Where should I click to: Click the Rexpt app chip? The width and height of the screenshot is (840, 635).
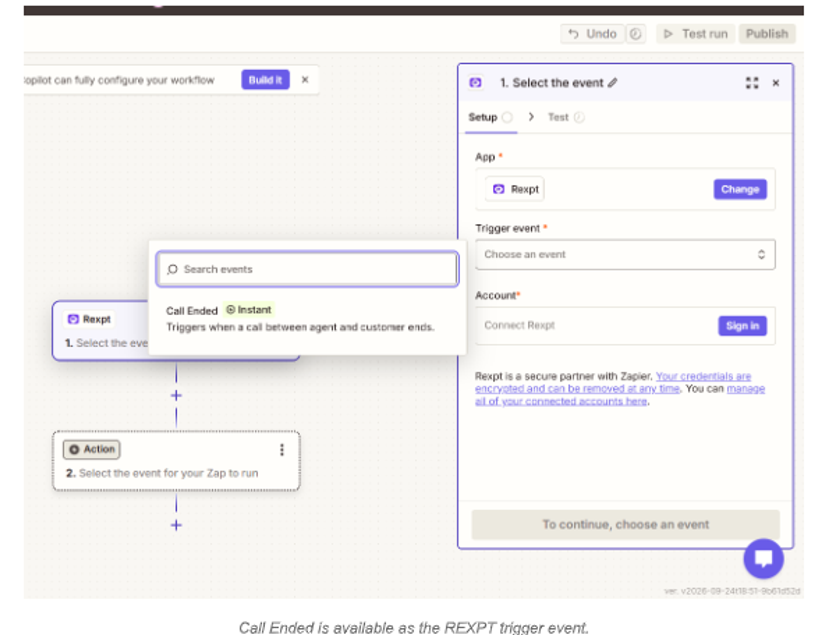pyautogui.click(x=514, y=189)
